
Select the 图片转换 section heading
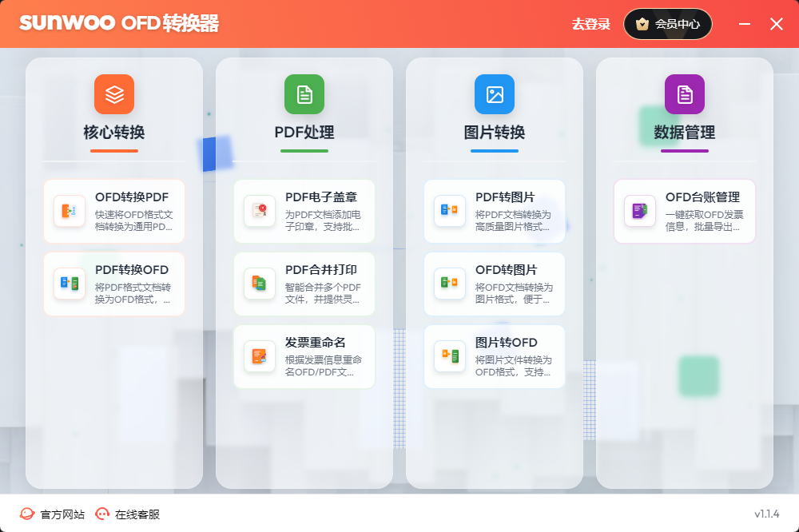pos(495,133)
